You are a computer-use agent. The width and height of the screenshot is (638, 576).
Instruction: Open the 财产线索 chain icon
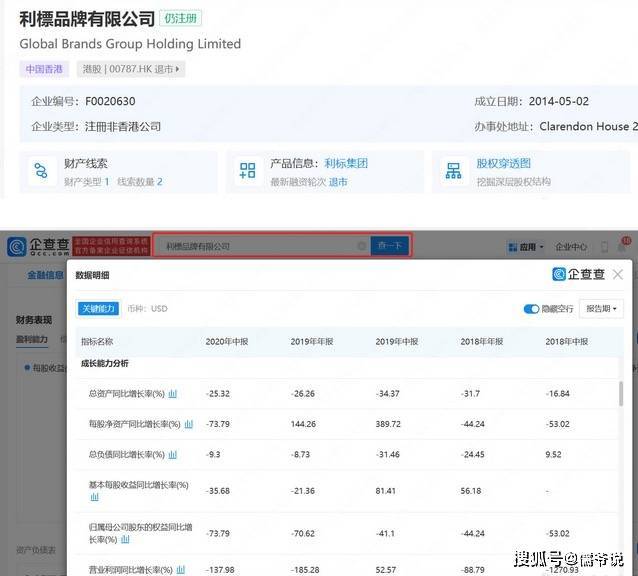pyautogui.click(x=41, y=171)
